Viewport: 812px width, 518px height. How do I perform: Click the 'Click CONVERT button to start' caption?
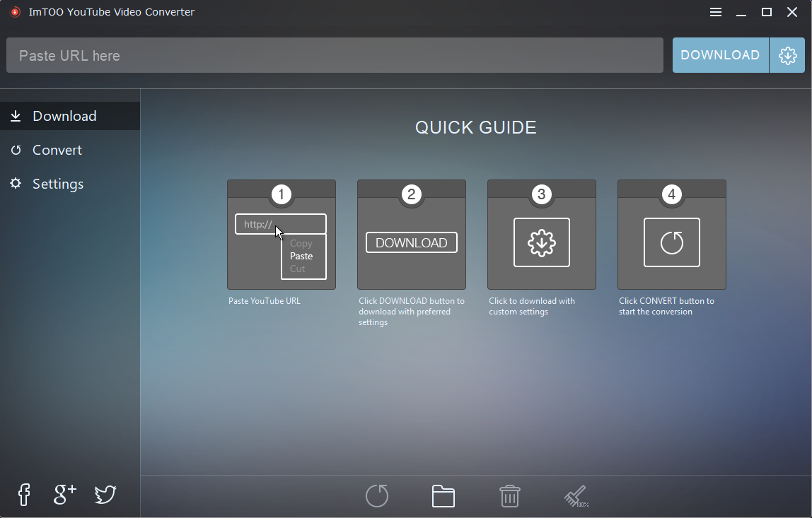(x=666, y=307)
